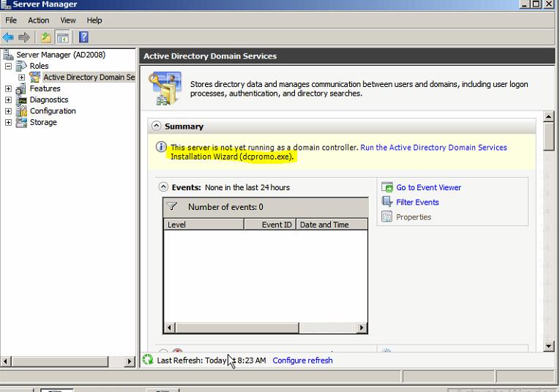The width and height of the screenshot is (560, 392).
Task: Expand the Storage tree node
Action: [8, 122]
